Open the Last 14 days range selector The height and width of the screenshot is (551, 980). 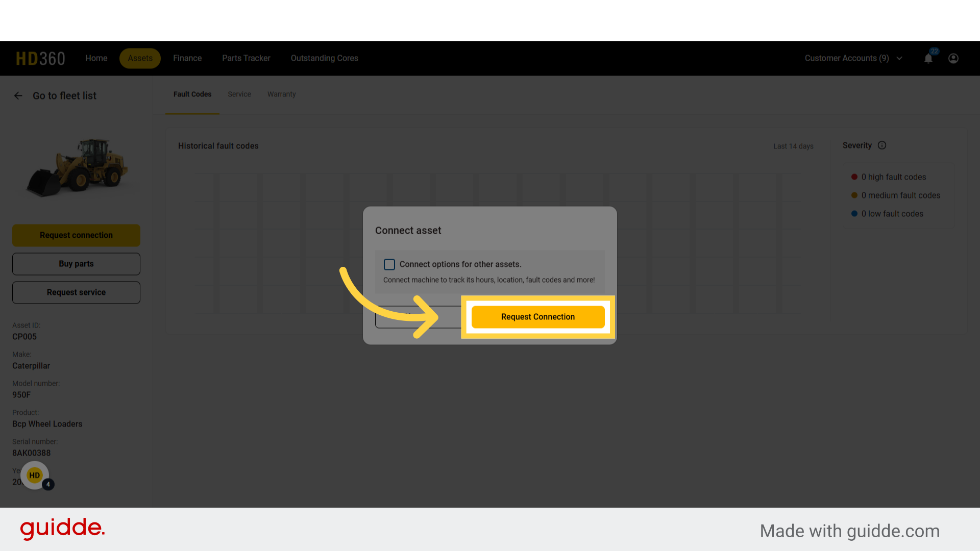pyautogui.click(x=793, y=146)
